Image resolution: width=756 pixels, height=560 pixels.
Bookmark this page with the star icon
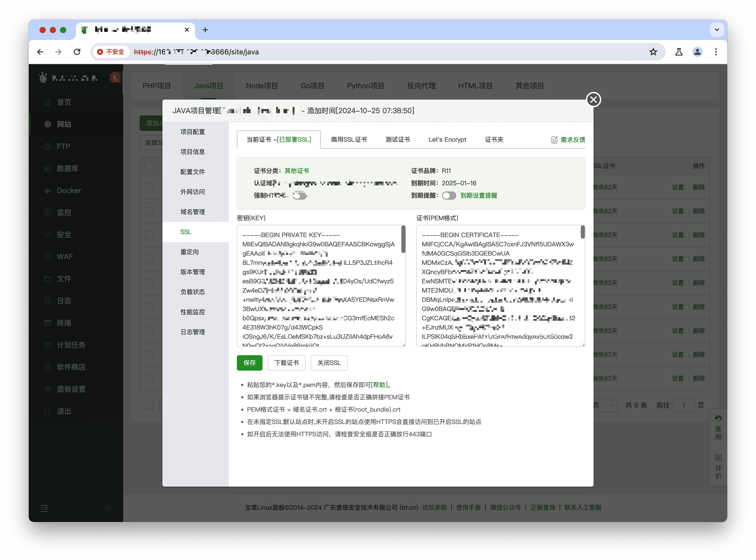[653, 52]
